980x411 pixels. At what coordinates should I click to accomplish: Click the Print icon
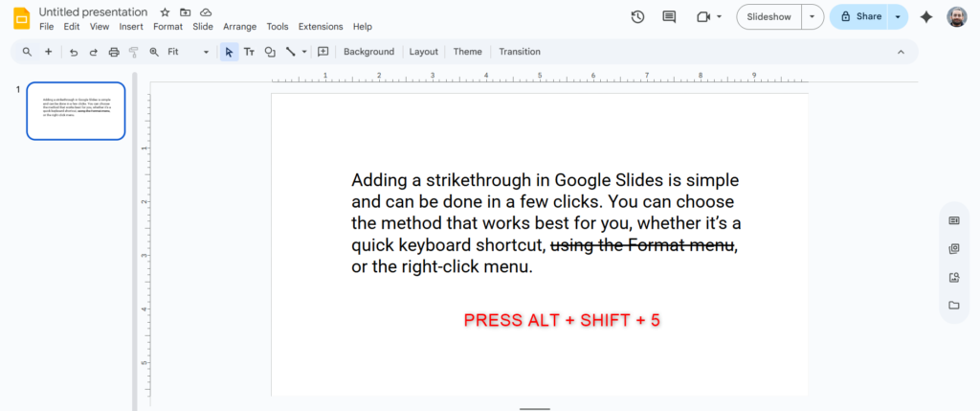[114, 52]
